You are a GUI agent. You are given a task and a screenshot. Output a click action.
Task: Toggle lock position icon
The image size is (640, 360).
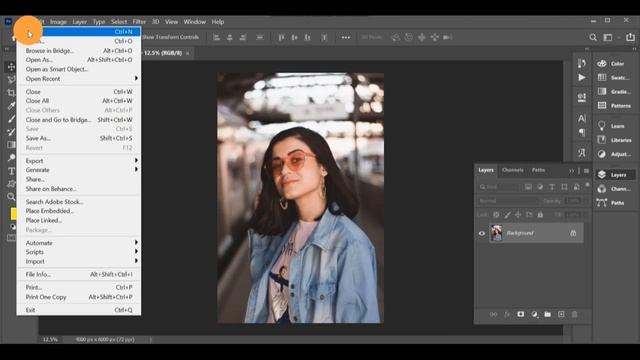coord(518,215)
